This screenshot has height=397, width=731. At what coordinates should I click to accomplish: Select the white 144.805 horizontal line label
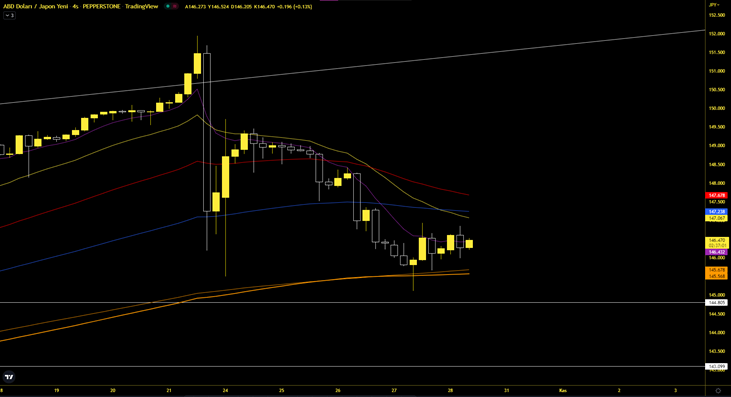[717, 302]
